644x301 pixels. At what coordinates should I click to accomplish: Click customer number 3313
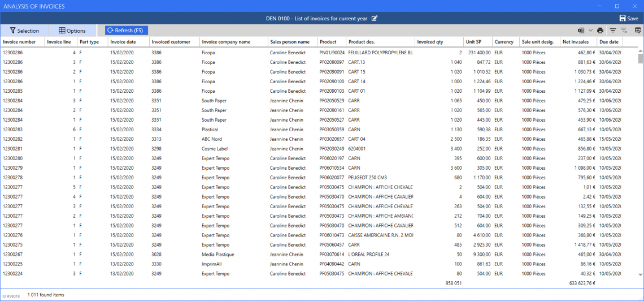[156, 139]
